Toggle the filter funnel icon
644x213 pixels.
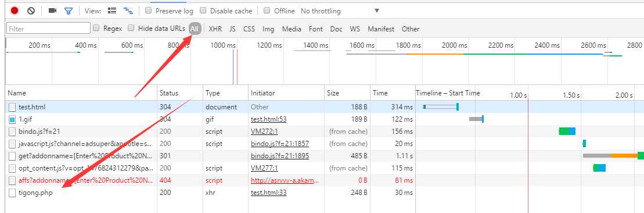coord(69,11)
